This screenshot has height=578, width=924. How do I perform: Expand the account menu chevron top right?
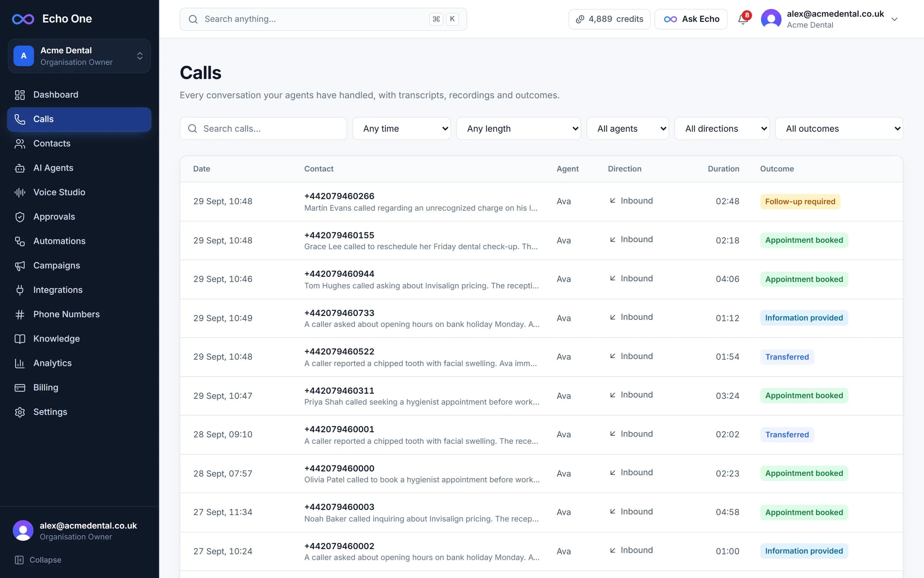[895, 19]
